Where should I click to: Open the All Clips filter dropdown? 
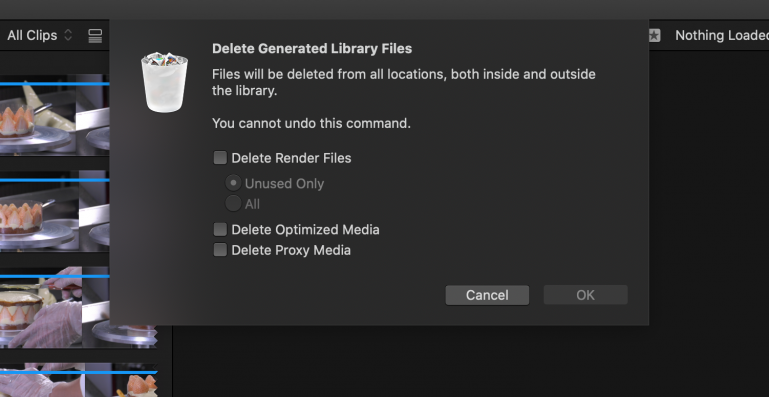[40, 35]
